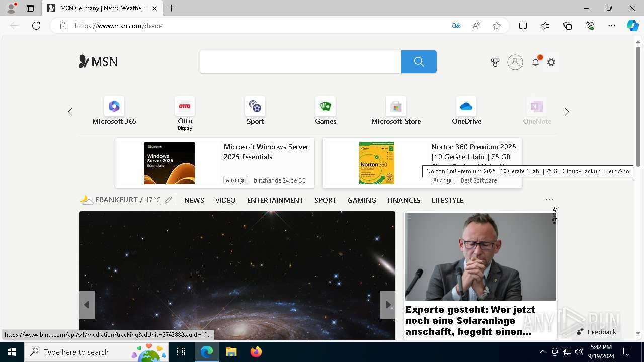
Task: Open the OneDrive shortcut
Action: click(x=466, y=111)
